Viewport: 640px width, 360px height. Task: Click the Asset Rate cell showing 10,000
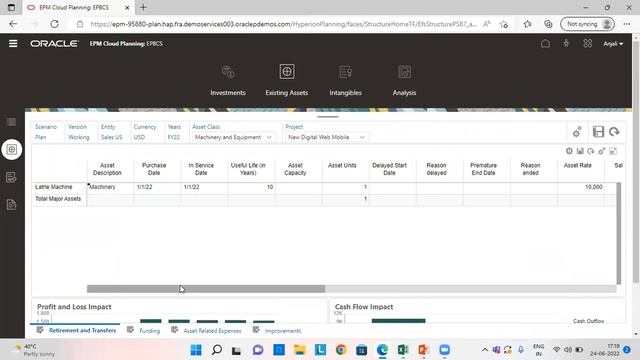coord(580,187)
